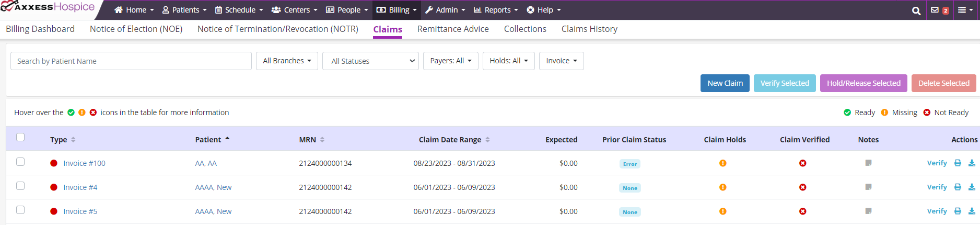The width and height of the screenshot is (980, 225).
Task: Toggle the select-all checkbox in table header
Action: 20,137
